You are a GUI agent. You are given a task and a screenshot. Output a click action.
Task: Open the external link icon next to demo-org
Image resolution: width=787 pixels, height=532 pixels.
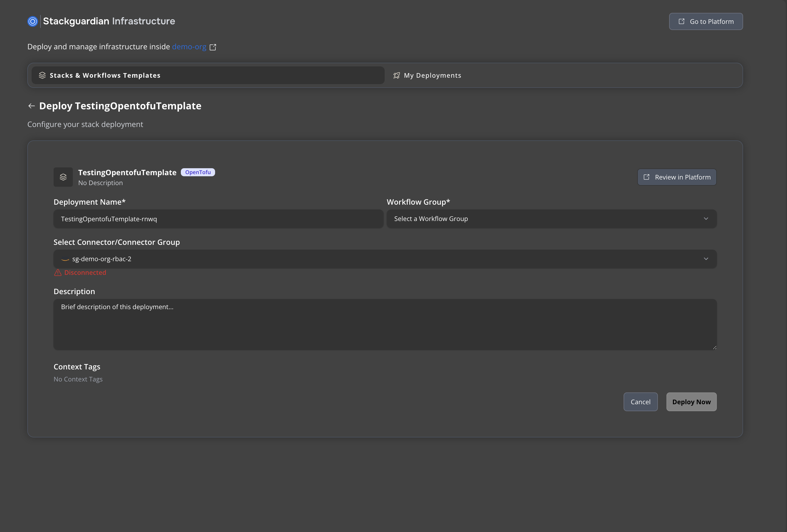213,47
